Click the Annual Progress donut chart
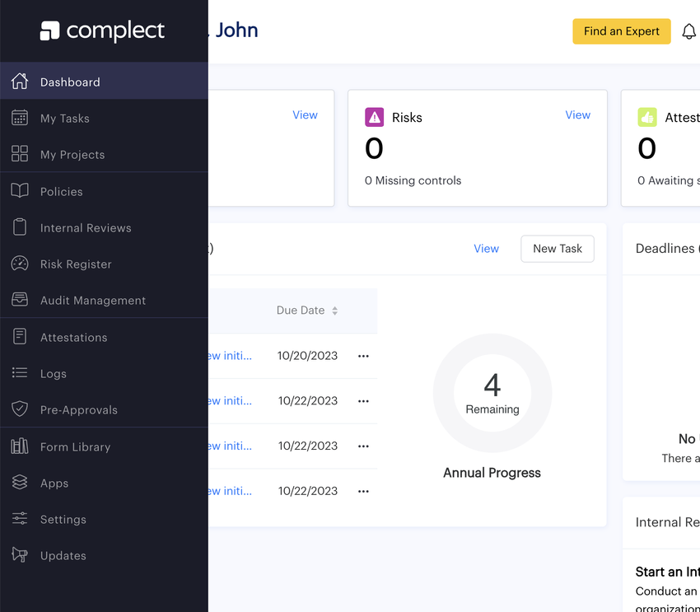This screenshot has height=612, width=700. [492, 394]
